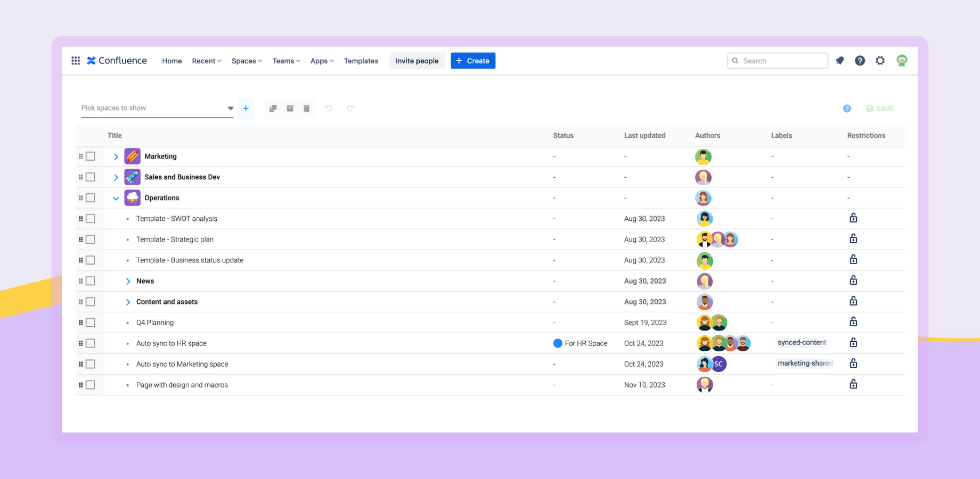Go to the Home menu item

click(x=172, y=61)
